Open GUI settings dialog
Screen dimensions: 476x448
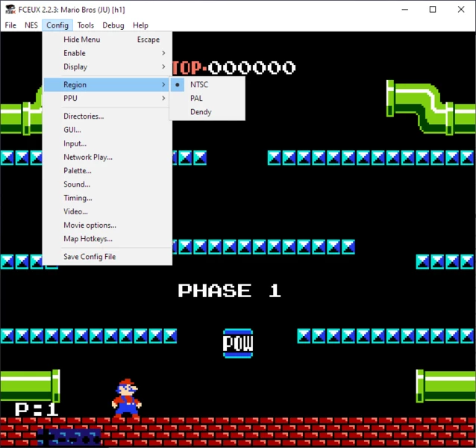107,130
